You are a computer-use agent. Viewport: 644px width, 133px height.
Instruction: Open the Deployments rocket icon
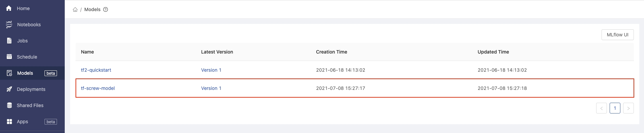click(x=9, y=89)
